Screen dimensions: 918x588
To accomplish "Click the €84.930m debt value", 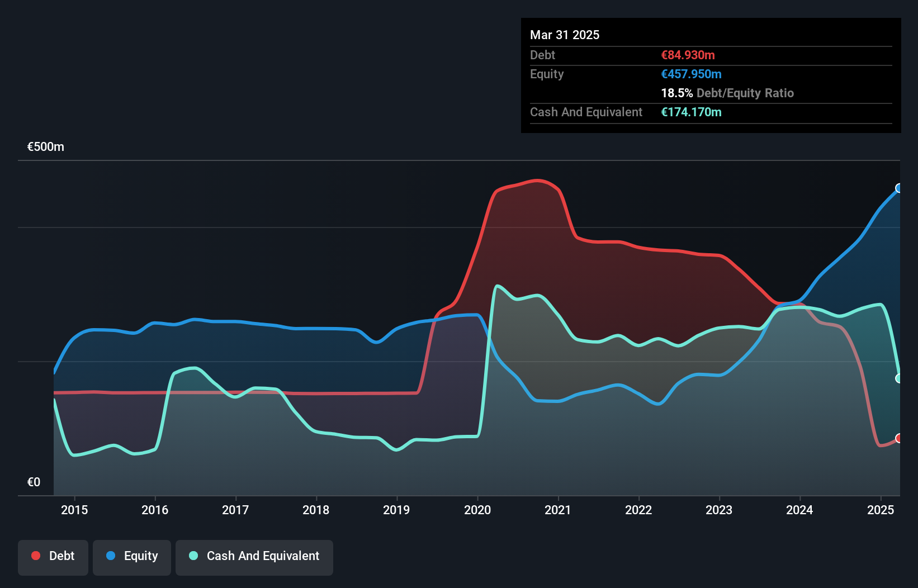I will [x=688, y=55].
